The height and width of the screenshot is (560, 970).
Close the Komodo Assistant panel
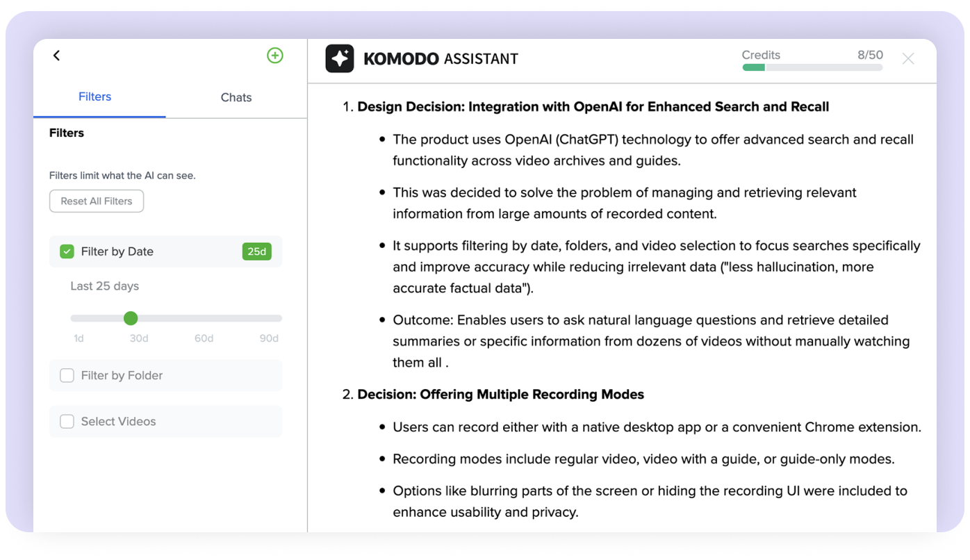(x=908, y=59)
